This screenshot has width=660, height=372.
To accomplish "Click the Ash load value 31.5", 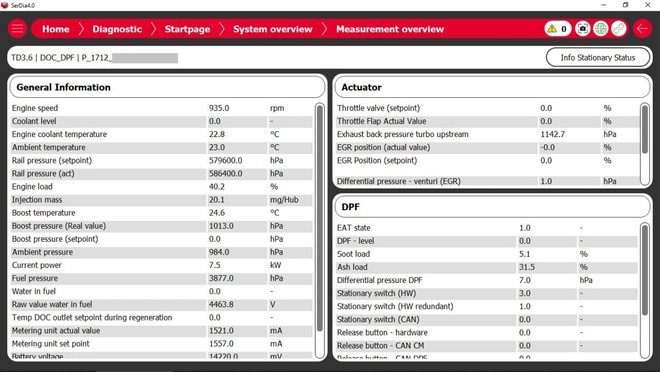I will point(527,267).
